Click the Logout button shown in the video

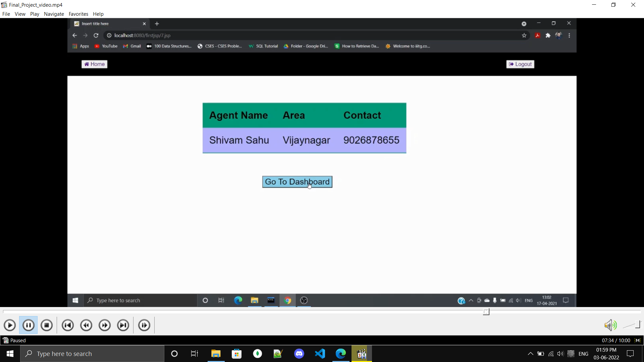tap(520, 64)
